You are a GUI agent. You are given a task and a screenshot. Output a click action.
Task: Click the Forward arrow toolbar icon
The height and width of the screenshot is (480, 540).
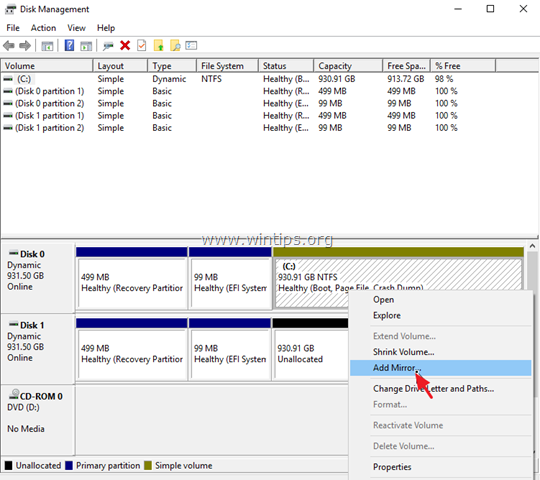(25, 45)
